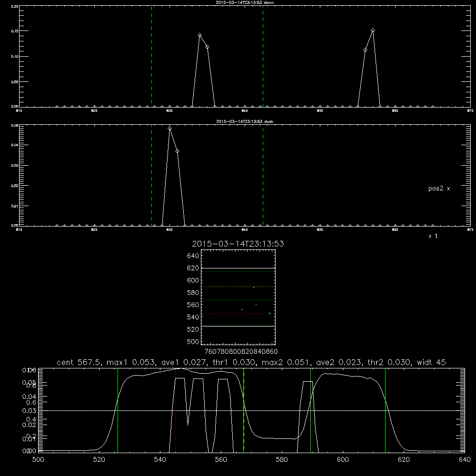Click y-axis label '620' of the small middle plot

193,268
